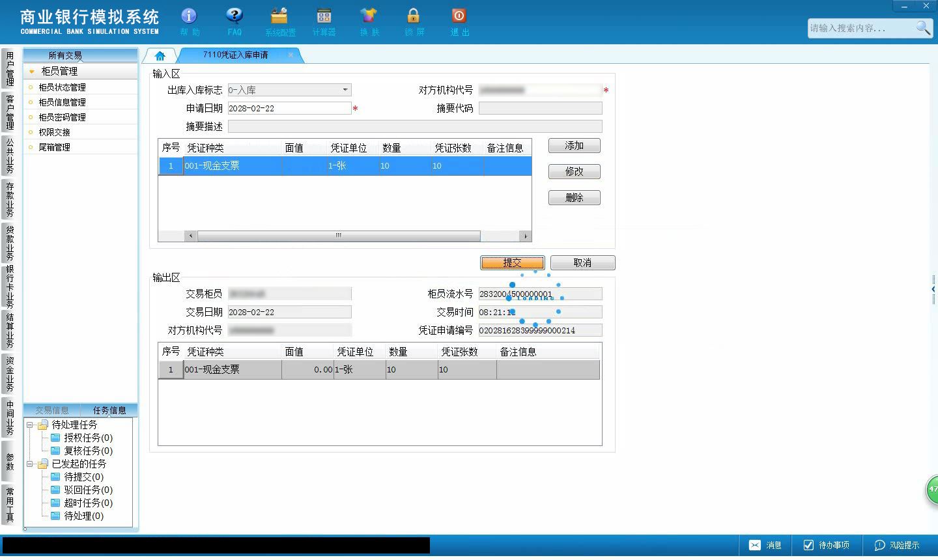Switch to the 常用工具 side tab
The width and height of the screenshot is (938, 560).
tap(10, 505)
